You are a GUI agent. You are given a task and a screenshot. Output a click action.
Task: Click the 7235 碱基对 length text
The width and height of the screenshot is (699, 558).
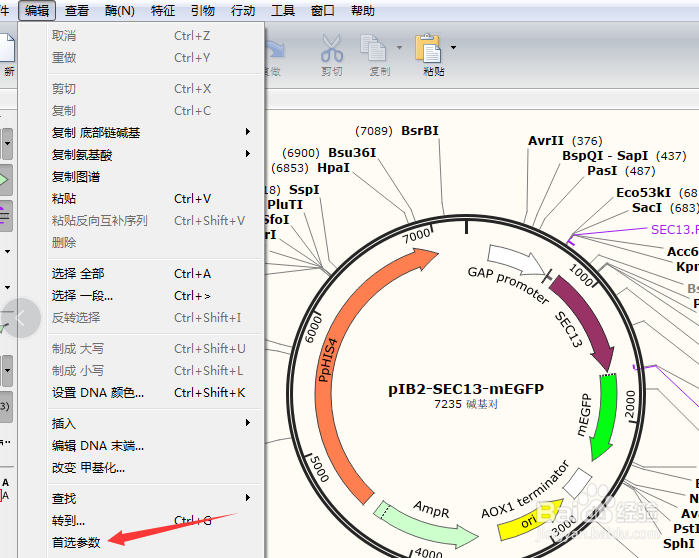pos(466,404)
